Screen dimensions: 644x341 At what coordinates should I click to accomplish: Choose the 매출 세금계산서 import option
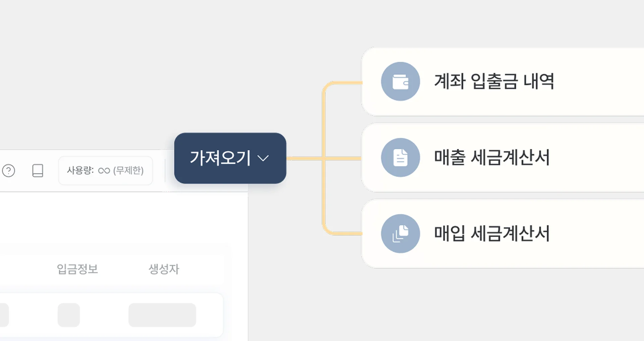point(492,158)
